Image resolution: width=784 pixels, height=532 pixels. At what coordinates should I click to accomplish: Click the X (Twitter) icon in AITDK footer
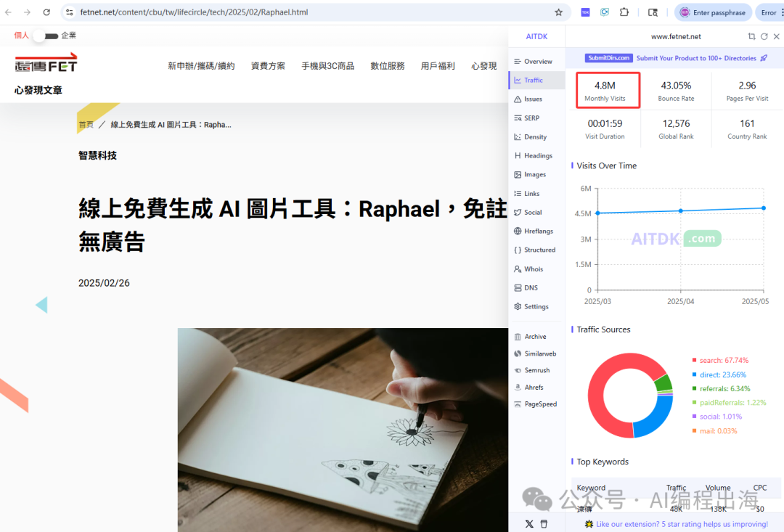click(x=529, y=524)
